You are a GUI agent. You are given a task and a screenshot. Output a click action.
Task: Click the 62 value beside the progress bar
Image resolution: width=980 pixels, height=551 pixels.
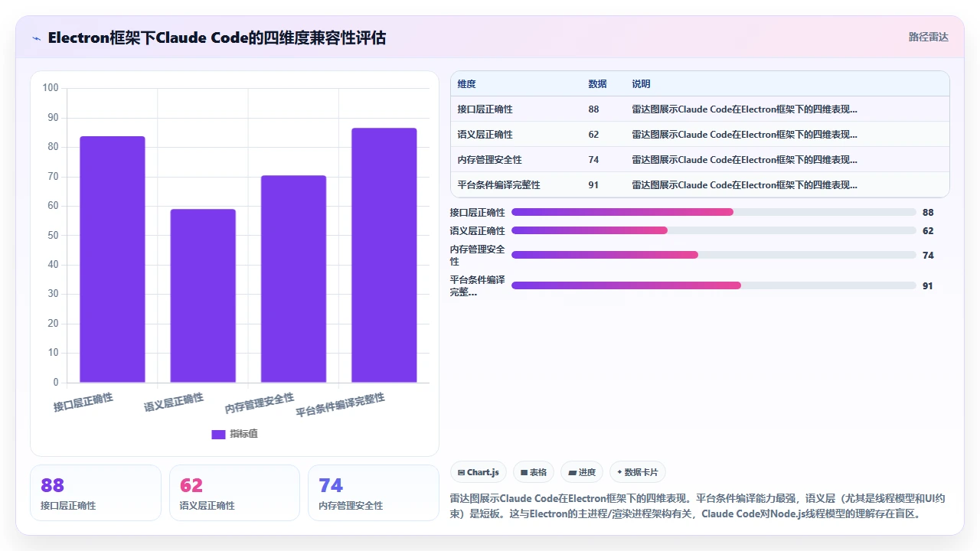928,230
